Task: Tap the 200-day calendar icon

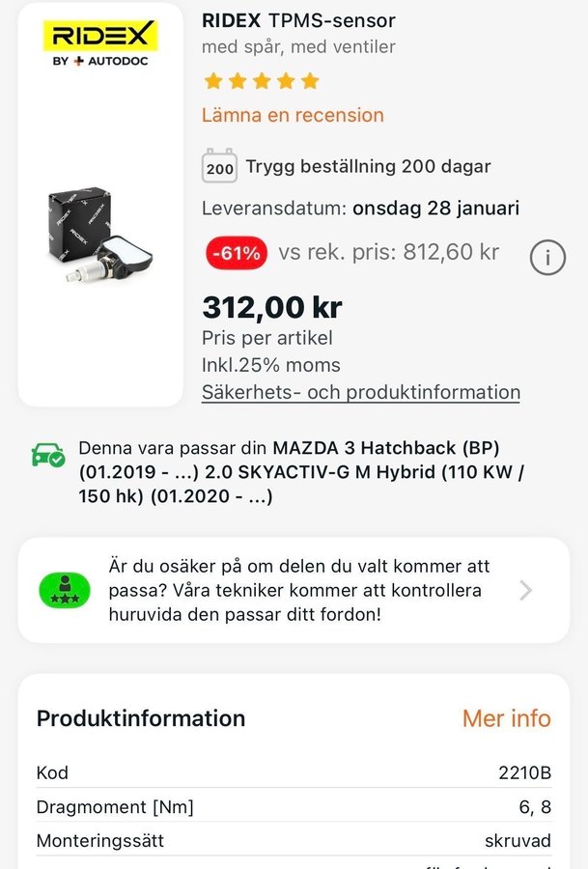Action: pyautogui.click(x=219, y=167)
